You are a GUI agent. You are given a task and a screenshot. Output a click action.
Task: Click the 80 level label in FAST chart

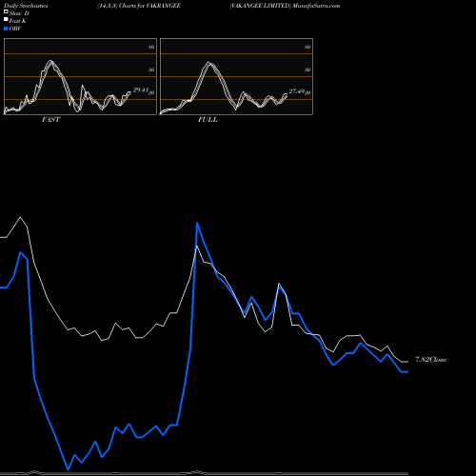pos(151,47)
